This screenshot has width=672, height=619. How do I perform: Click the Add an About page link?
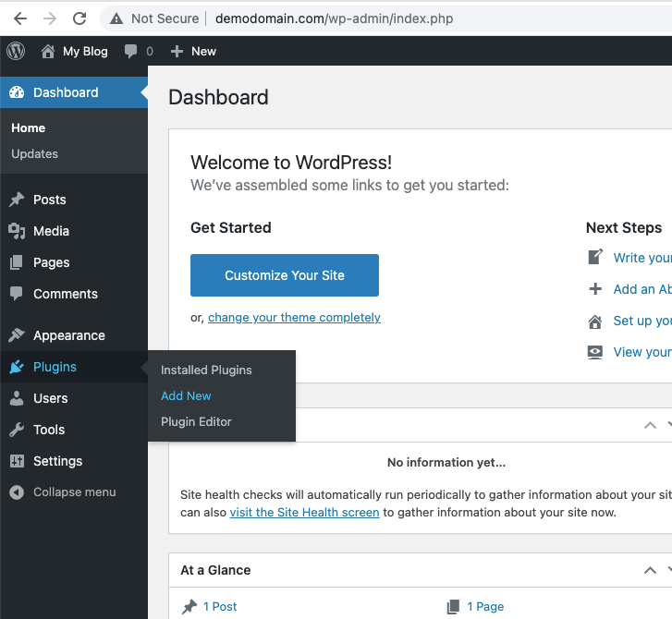(x=642, y=289)
